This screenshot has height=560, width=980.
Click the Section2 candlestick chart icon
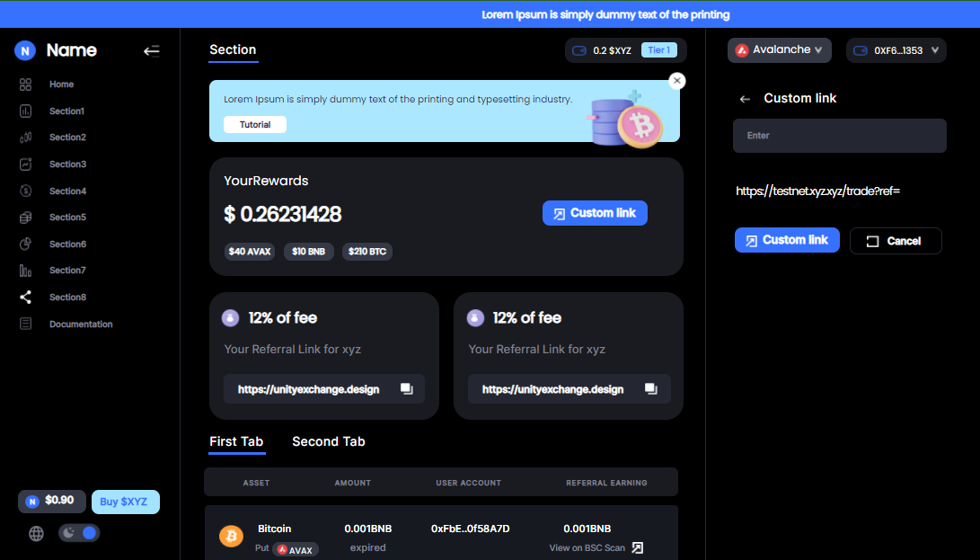(x=25, y=137)
